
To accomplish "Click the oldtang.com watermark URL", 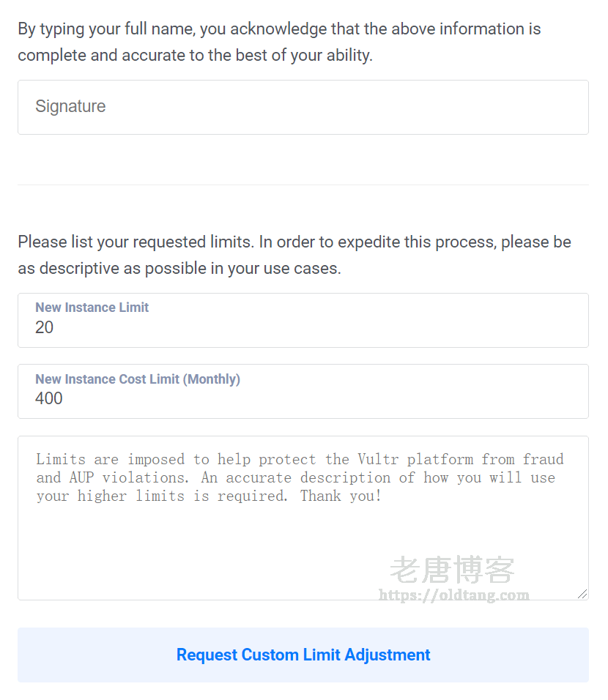I will (453, 595).
